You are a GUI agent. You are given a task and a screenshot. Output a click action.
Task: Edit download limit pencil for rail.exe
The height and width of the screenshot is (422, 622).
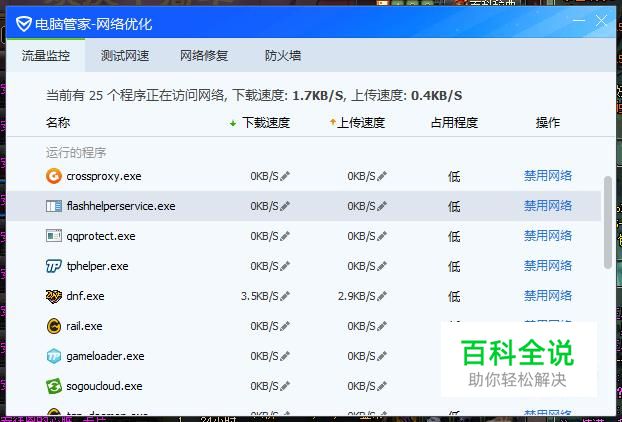tap(285, 326)
